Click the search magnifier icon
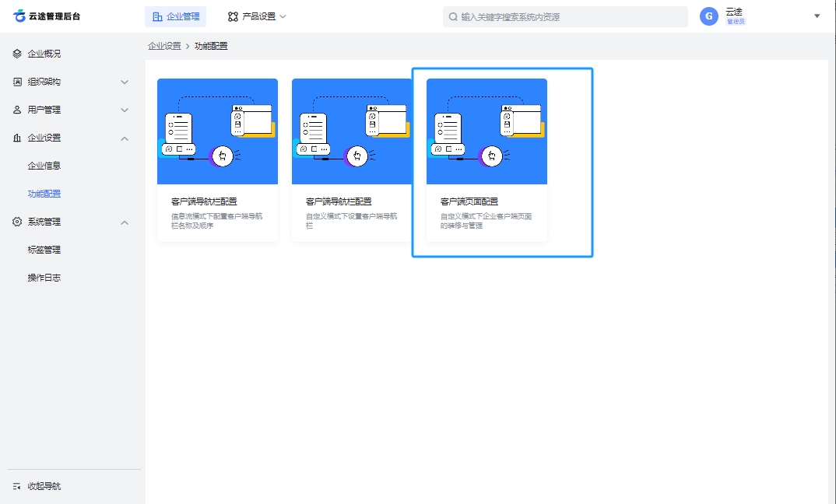 coord(453,17)
